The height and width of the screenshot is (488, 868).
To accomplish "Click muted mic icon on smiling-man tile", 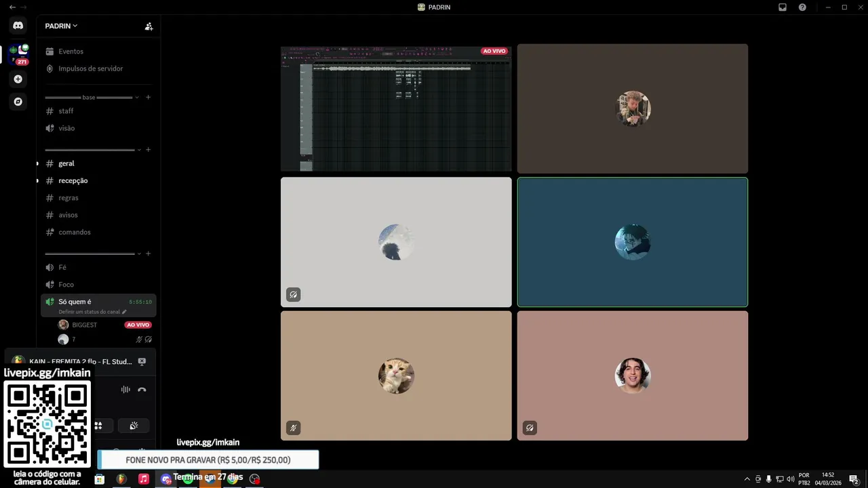I will point(530,428).
